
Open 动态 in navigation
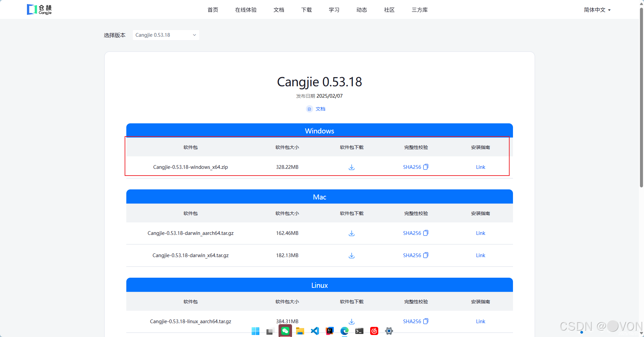coord(362,10)
